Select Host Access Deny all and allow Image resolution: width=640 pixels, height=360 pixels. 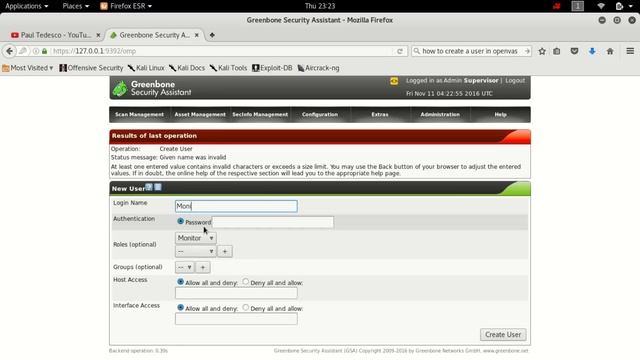(x=245, y=282)
